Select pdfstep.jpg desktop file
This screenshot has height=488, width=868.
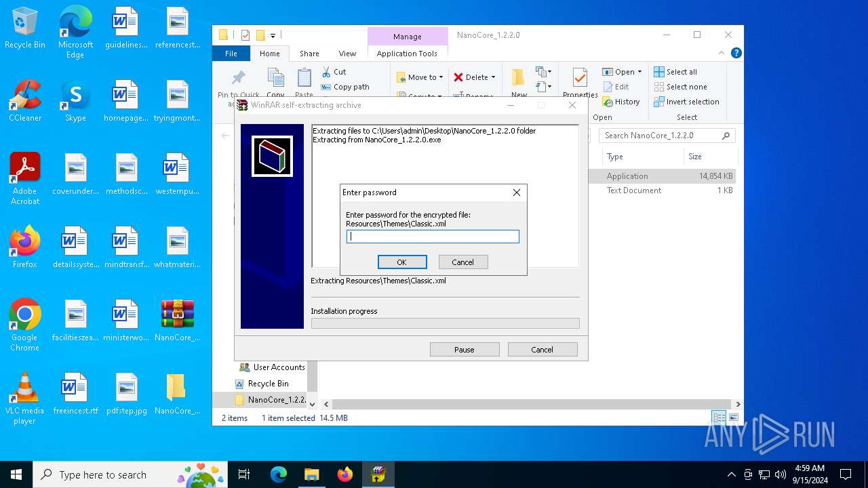point(126,394)
